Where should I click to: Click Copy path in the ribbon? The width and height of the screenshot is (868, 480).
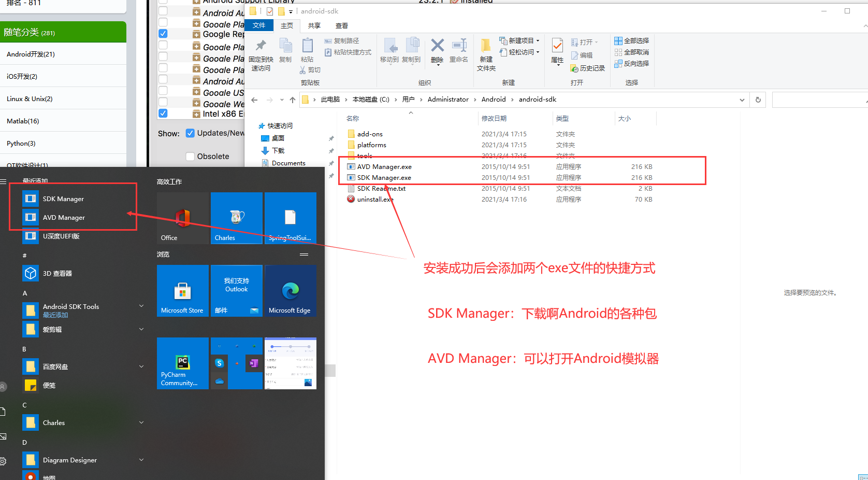342,41
